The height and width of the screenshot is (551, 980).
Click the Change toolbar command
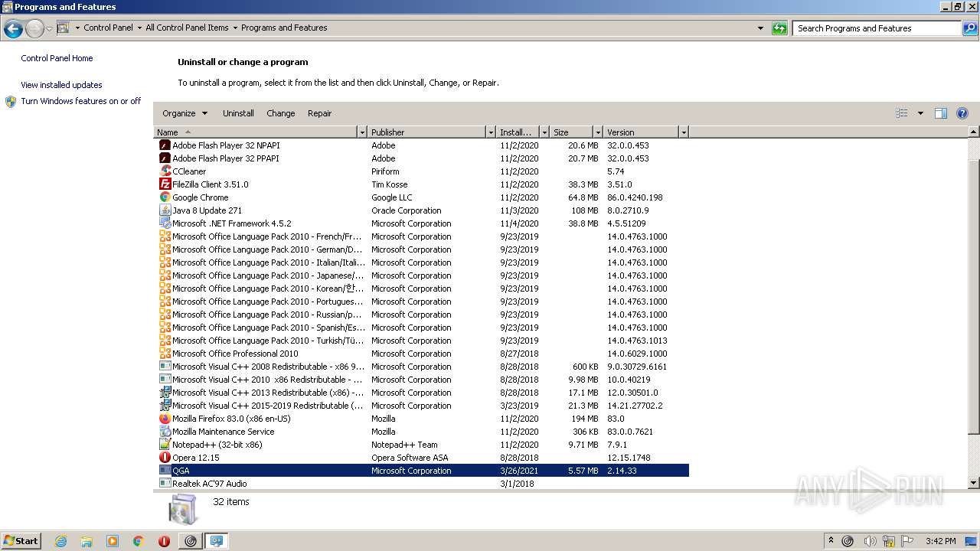(280, 113)
